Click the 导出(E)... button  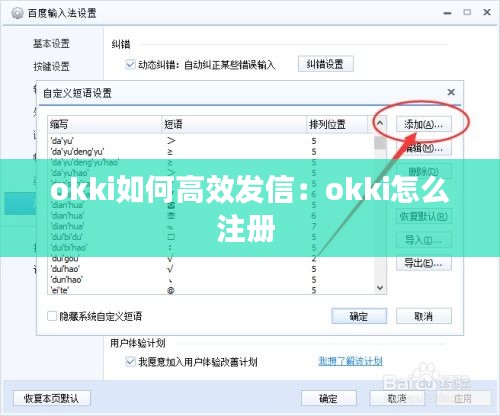424,263
